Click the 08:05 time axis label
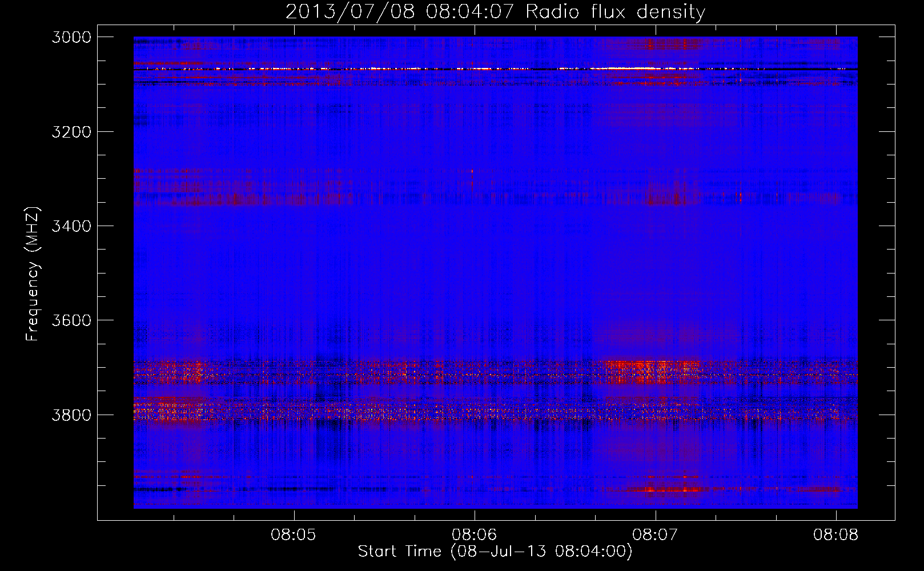This screenshot has height=571, width=924. [x=294, y=534]
